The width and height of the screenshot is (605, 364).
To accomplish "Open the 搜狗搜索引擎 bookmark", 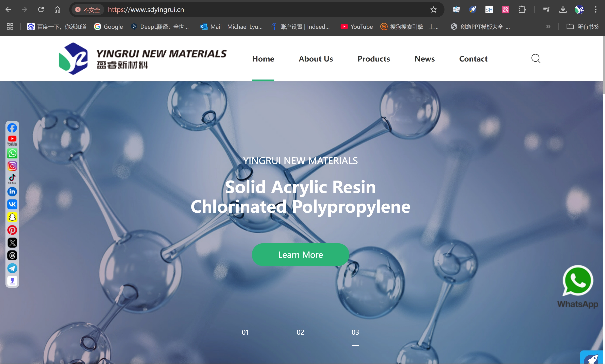I will 409,27.
